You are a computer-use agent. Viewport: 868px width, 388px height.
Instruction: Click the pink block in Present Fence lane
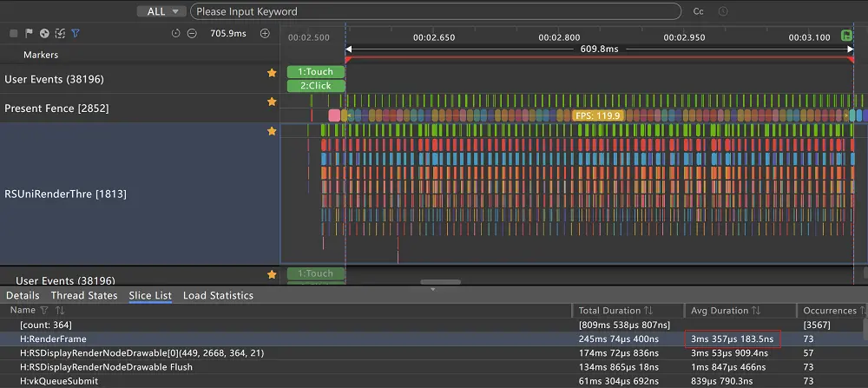(334, 115)
